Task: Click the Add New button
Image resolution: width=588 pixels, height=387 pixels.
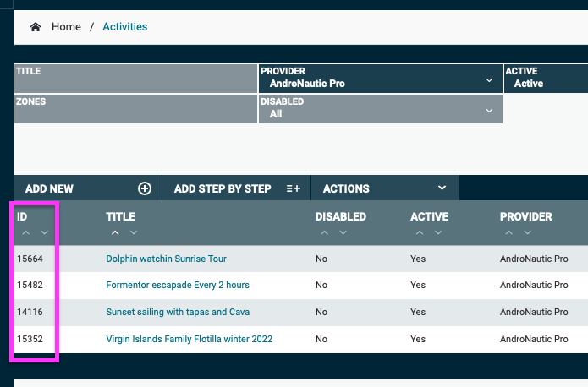Action: pos(49,188)
